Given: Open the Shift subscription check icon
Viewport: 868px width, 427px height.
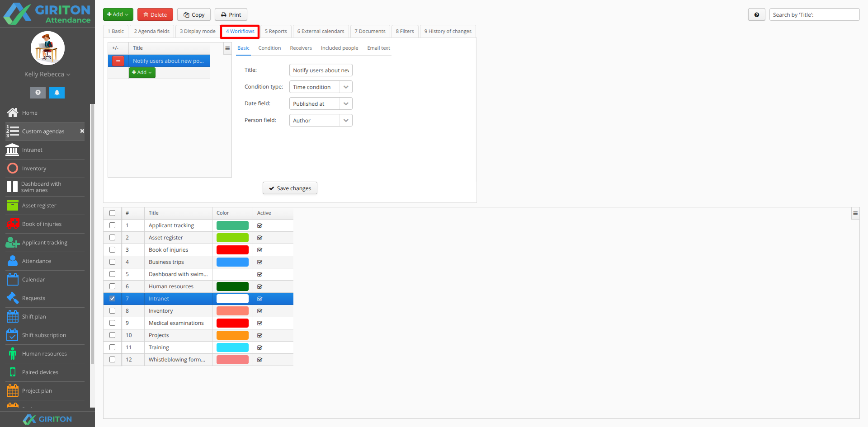Looking at the screenshot, I should click(13, 335).
